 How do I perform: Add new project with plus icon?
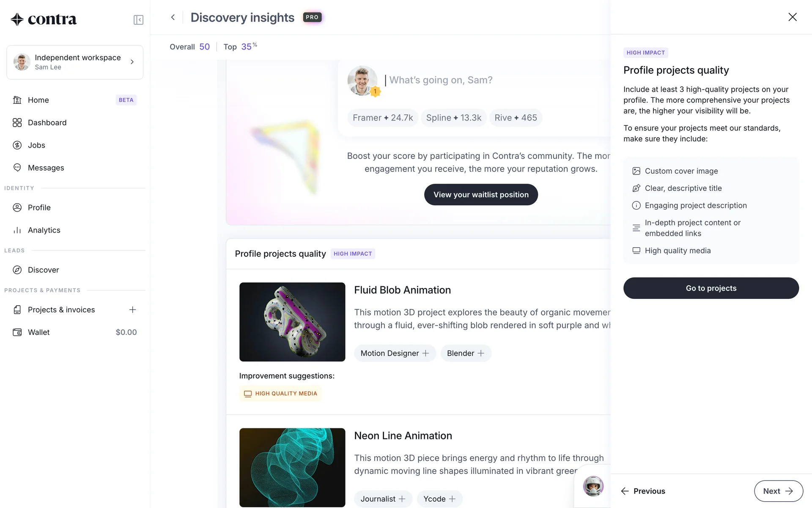(x=132, y=310)
